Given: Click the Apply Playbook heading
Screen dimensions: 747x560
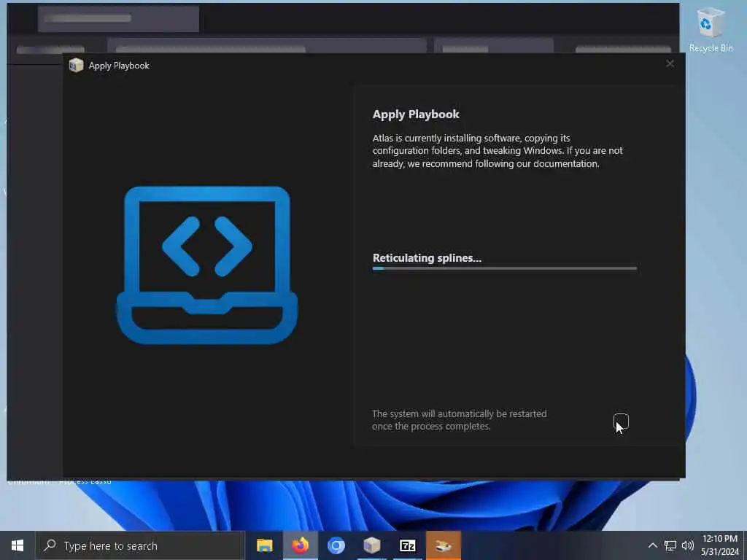Looking at the screenshot, I should click(416, 114).
